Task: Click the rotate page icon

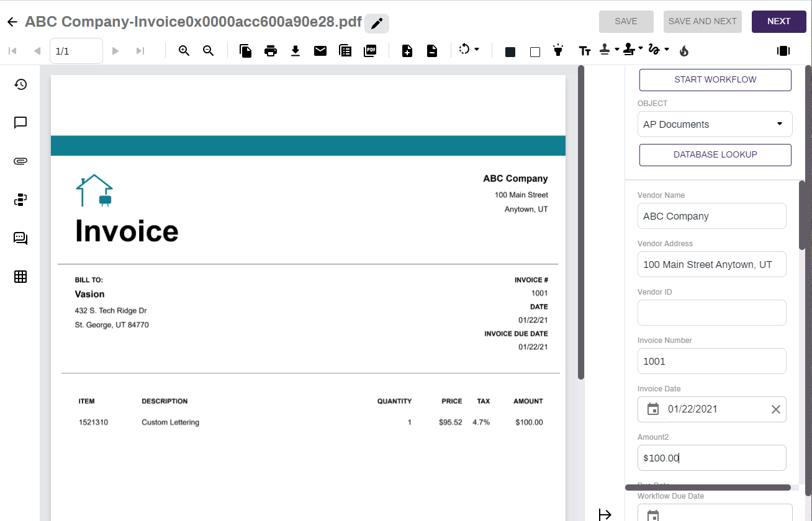Action: (464, 49)
